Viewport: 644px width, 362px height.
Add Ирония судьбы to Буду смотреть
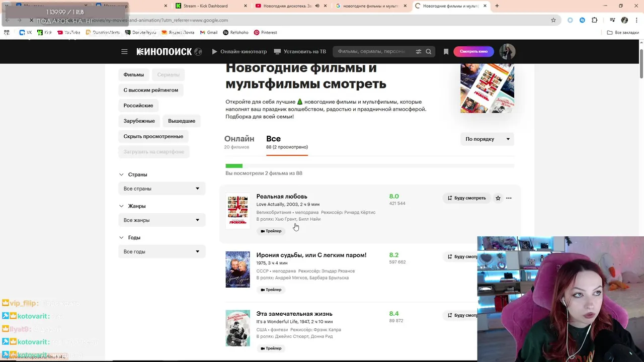(460, 256)
